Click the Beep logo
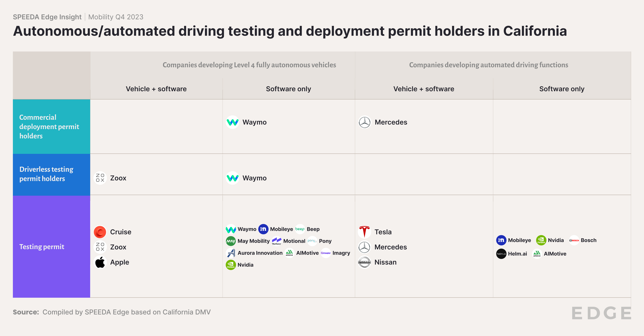Screen dimensions: 644x336 (x=300, y=229)
